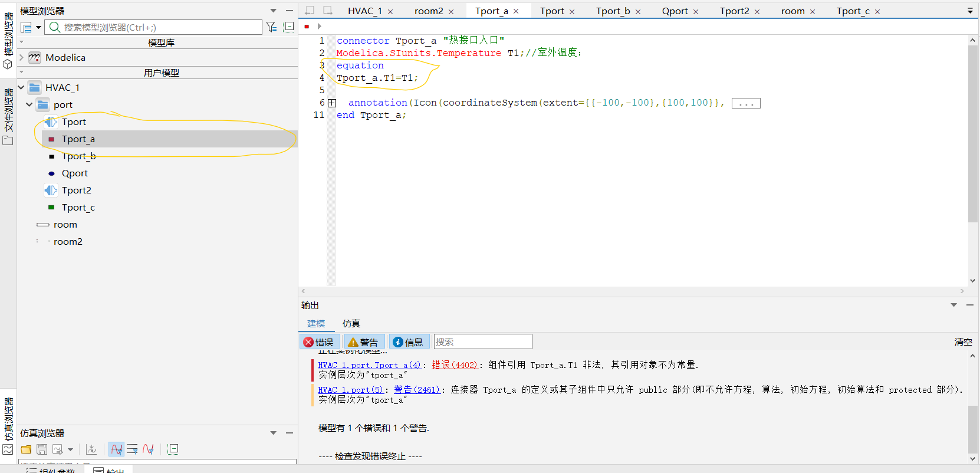Toggle the first curve filter icon
Screen dimensions: 980x473
click(x=117, y=449)
